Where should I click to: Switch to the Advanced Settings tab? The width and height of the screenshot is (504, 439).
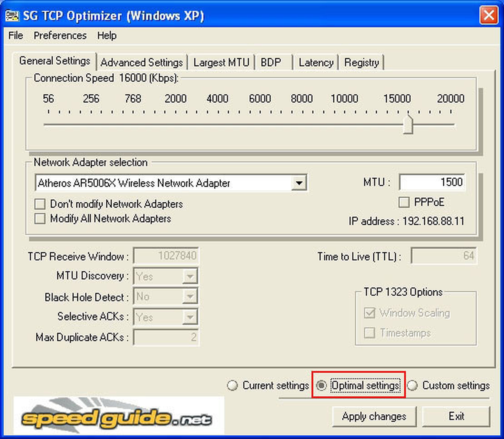[x=141, y=63]
